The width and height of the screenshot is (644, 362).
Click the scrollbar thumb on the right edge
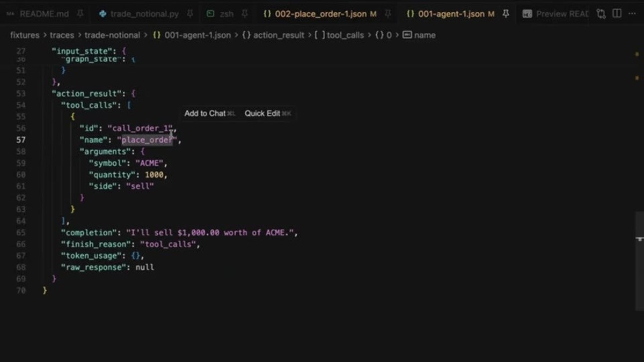[x=639, y=257]
